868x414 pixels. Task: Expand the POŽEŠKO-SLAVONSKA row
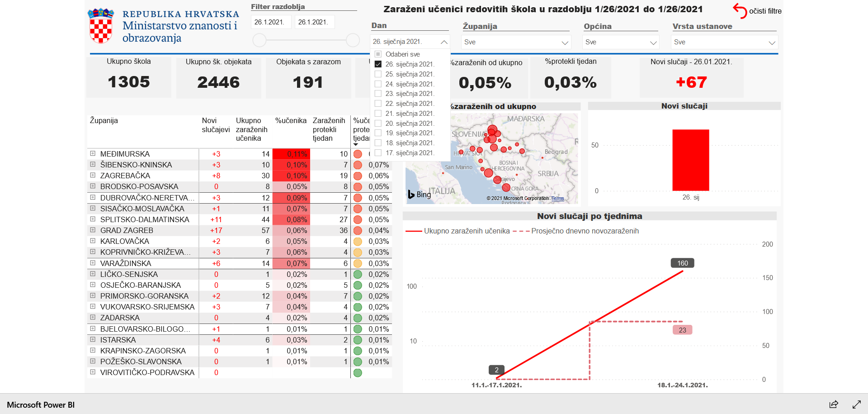click(93, 361)
